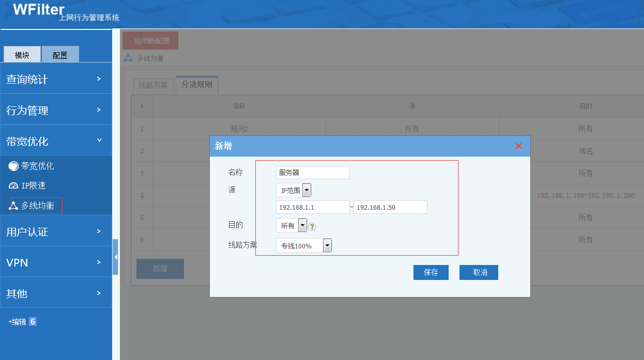
Task: Click the IP限速 speedometer icon
Action: (x=13, y=185)
